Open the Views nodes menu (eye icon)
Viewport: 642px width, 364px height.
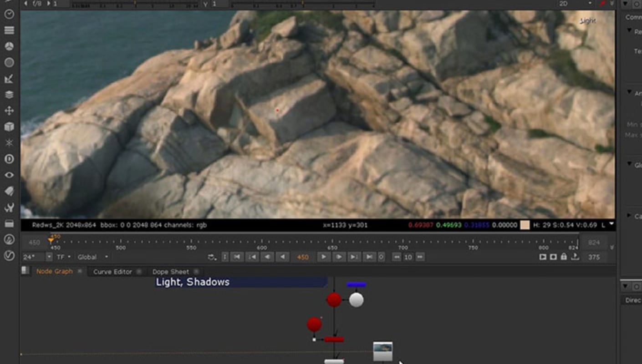[9, 175]
